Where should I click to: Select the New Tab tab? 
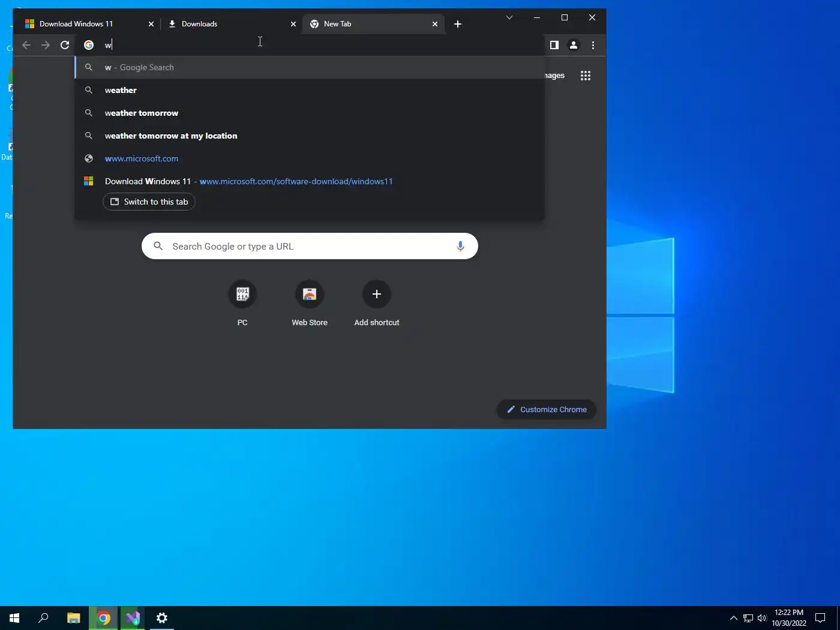pyautogui.click(x=372, y=24)
